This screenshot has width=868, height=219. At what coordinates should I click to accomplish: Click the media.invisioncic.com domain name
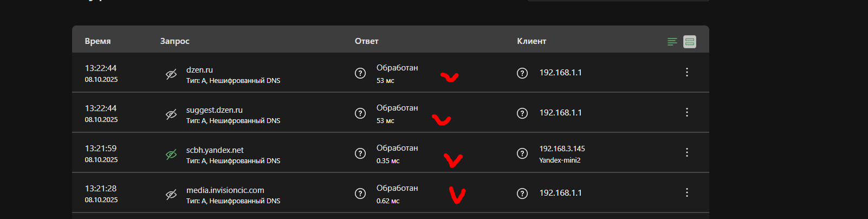click(225, 190)
